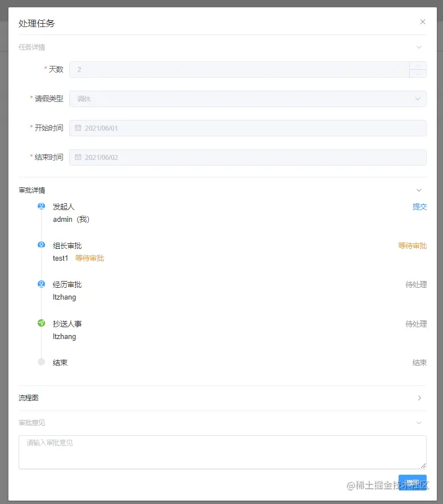Click the 天数 number input field
Image resolution: width=443 pixels, height=504 pixels.
click(239, 69)
